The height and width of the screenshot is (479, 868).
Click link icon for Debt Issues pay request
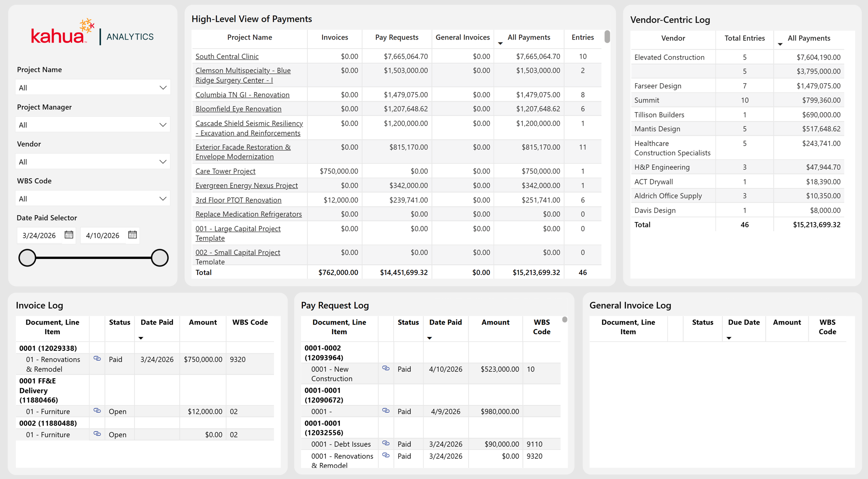(386, 443)
